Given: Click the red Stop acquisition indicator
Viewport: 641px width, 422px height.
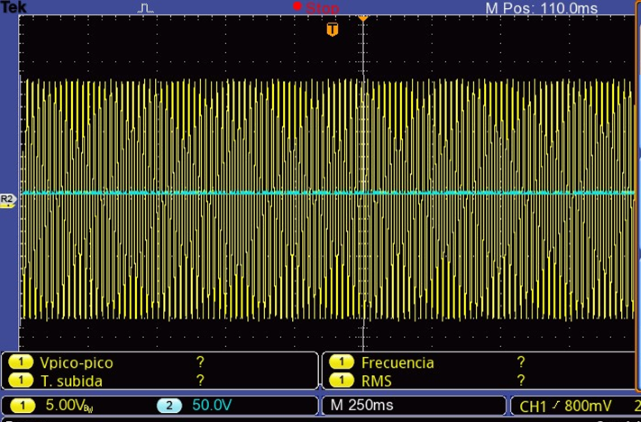Looking at the screenshot, I should coord(316,7).
